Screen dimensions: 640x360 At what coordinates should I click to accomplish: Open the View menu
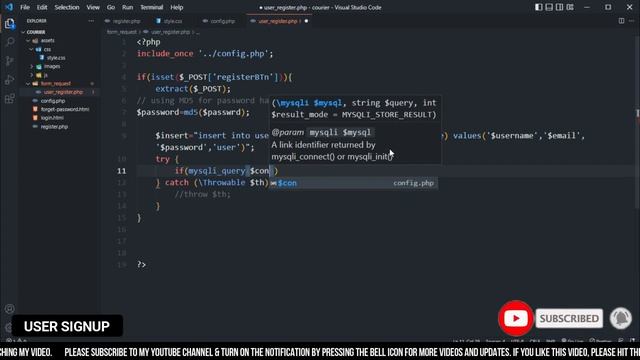coord(93,7)
